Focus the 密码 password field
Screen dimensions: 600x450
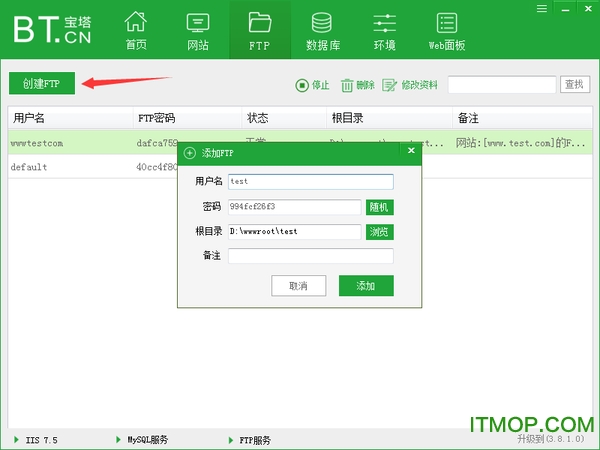(x=295, y=207)
